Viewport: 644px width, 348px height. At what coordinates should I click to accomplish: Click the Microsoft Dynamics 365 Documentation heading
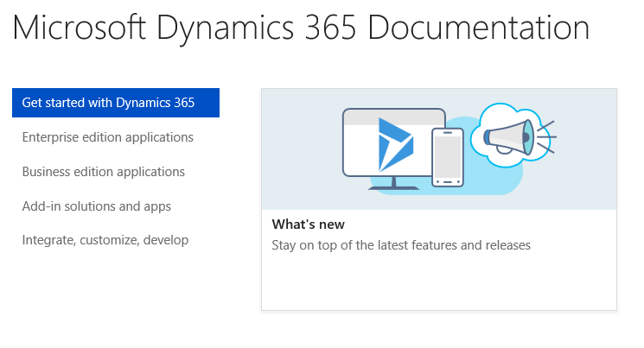pos(301,28)
